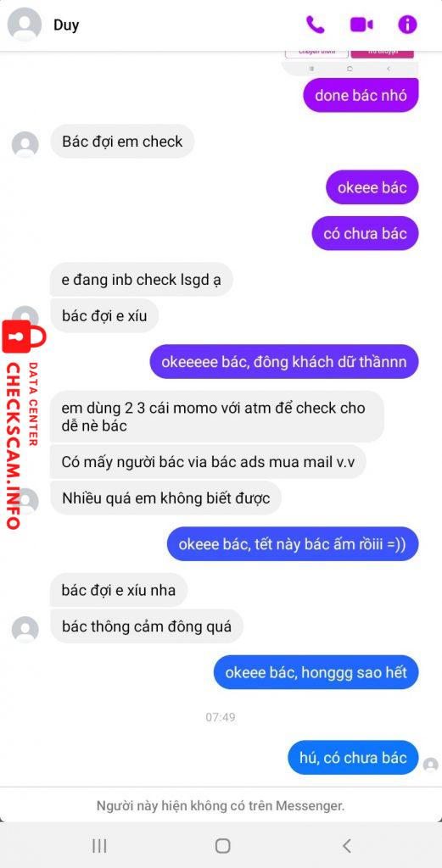The image size is (442, 868).
Task: Tap the "hú, có chưa bác" message
Action: 354,757
